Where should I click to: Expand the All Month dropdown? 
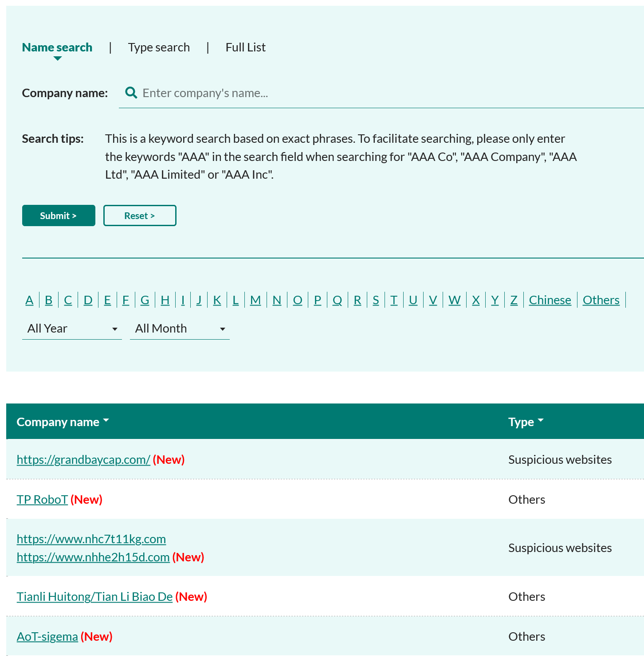coord(180,329)
